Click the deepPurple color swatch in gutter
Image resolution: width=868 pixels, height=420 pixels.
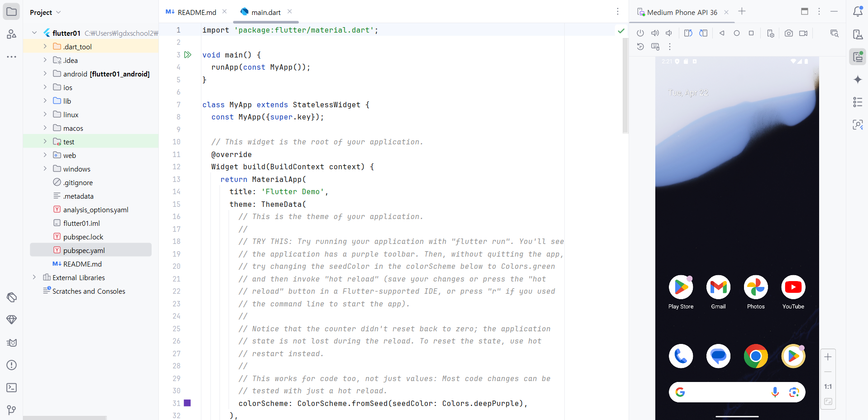pos(187,403)
